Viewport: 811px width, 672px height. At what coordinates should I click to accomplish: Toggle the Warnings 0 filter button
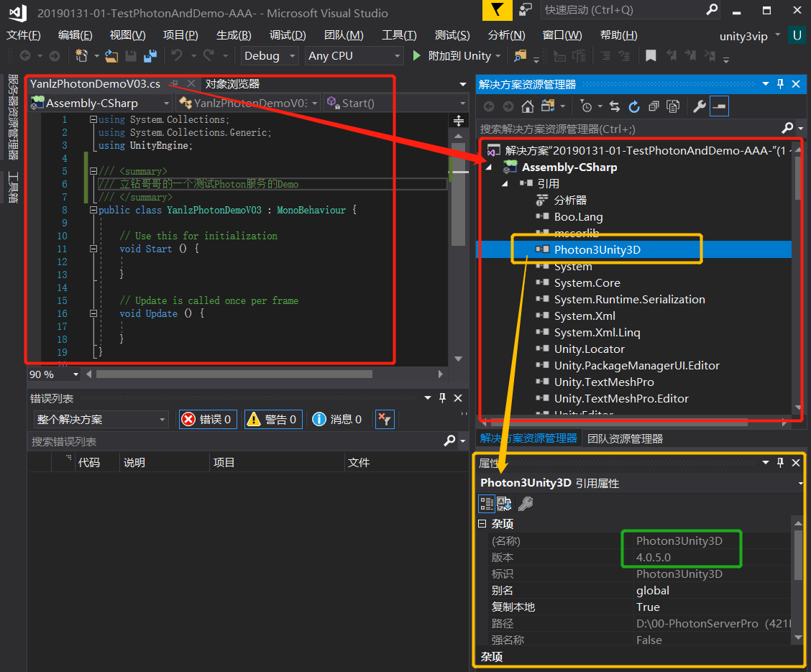272,419
